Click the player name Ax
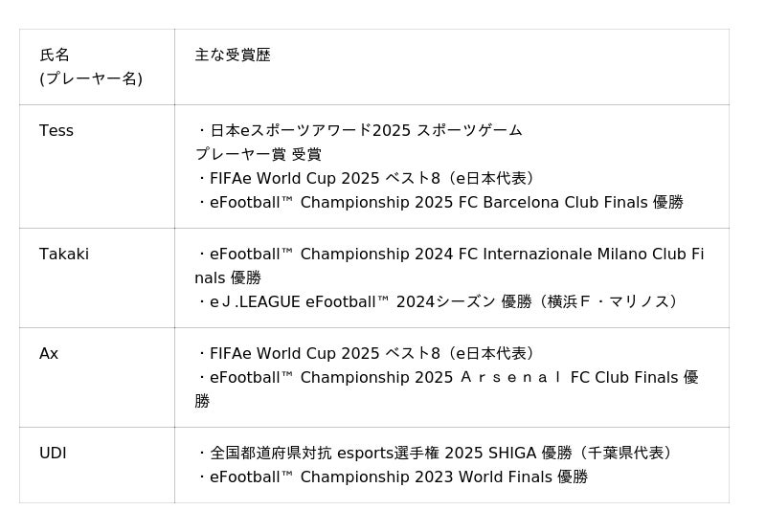The image size is (766, 532). tap(49, 354)
